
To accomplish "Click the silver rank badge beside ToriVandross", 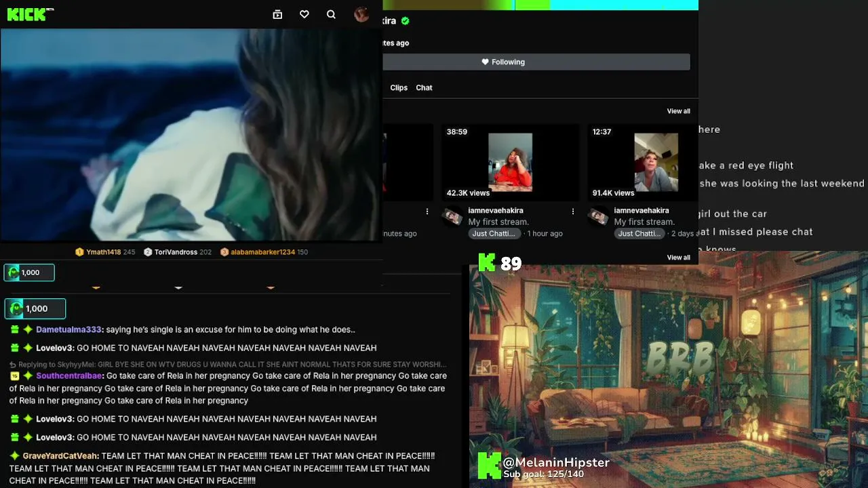I will coord(147,252).
